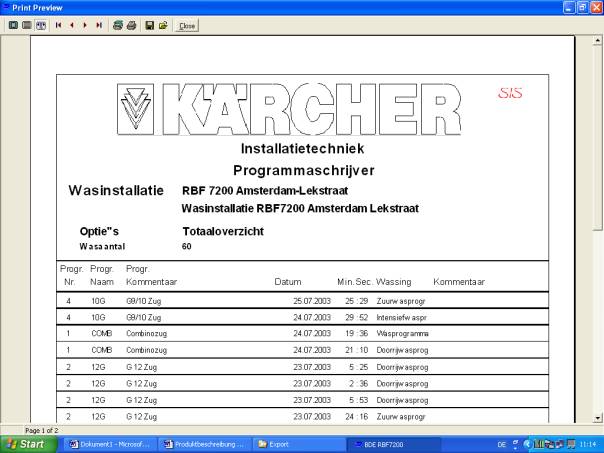Expand the hidden tray icons arrow
Image resolution: width=604 pixels, height=453 pixels.
(527, 445)
